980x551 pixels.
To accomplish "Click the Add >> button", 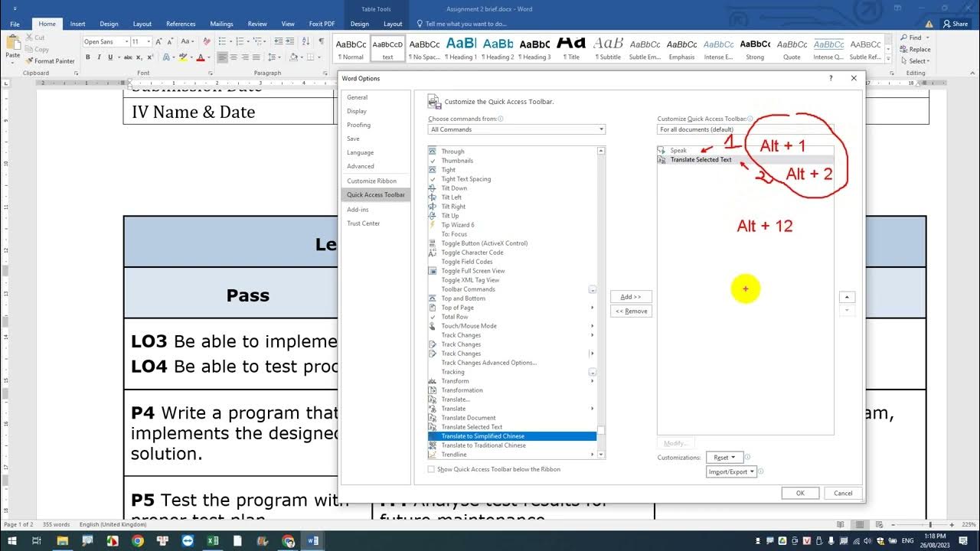I will [631, 297].
